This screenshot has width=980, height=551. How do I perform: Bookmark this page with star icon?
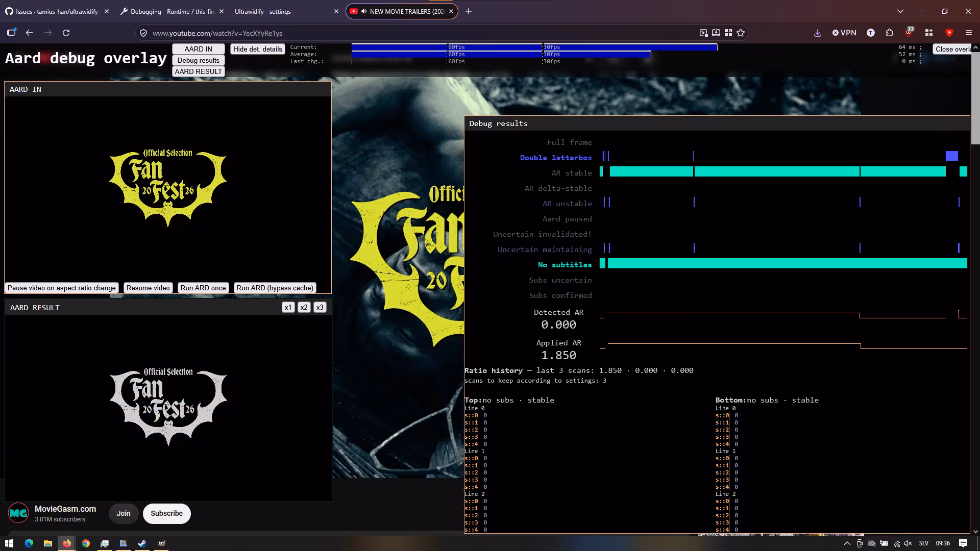[x=741, y=33]
